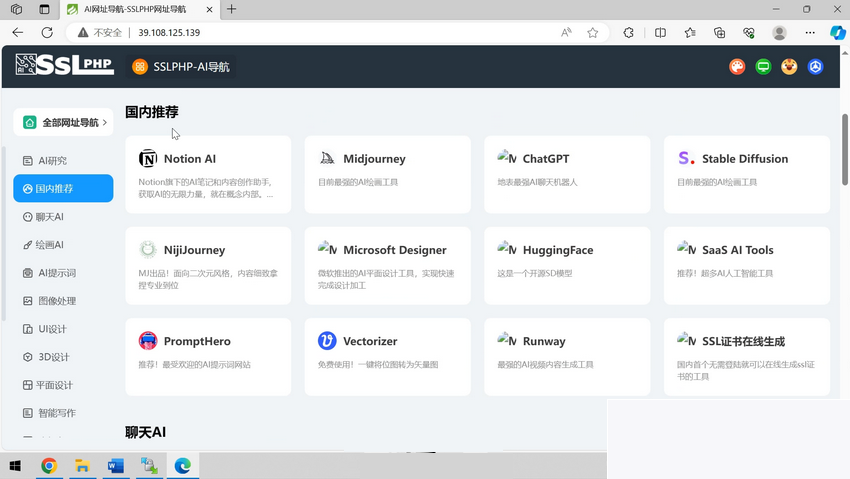Add this page to favorites star
This screenshot has height=479, width=850.
tap(593, 32)
